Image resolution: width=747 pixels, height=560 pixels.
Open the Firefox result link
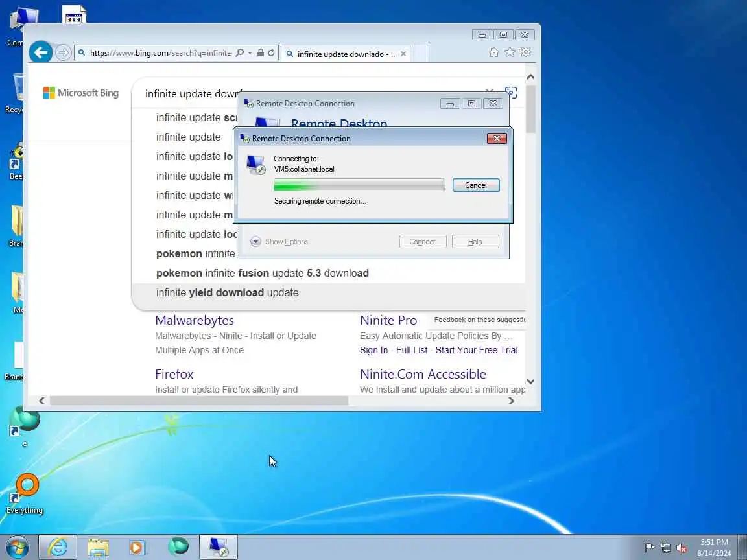pos(174,374)
